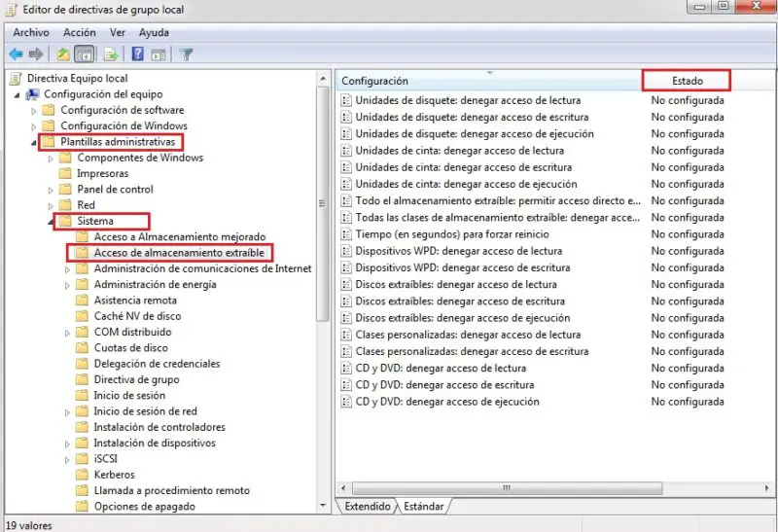This screenshot has height=532, width=778.
Task: Expand Administración de comunicaciones de Internet node
Action: click(67, 269)
